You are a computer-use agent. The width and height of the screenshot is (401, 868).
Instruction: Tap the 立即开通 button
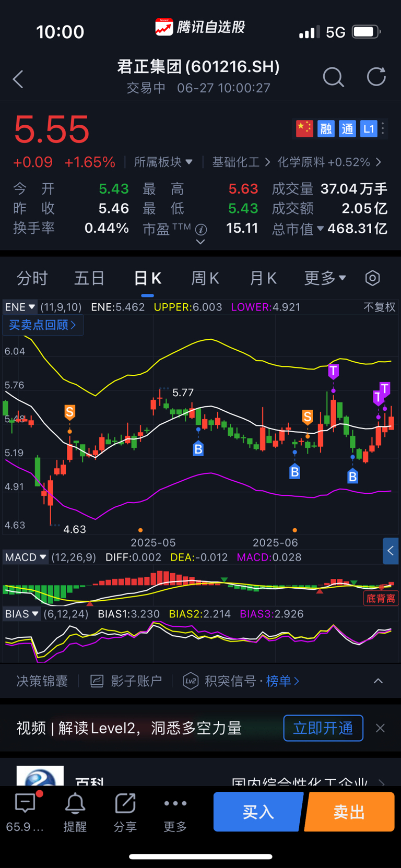323,728
